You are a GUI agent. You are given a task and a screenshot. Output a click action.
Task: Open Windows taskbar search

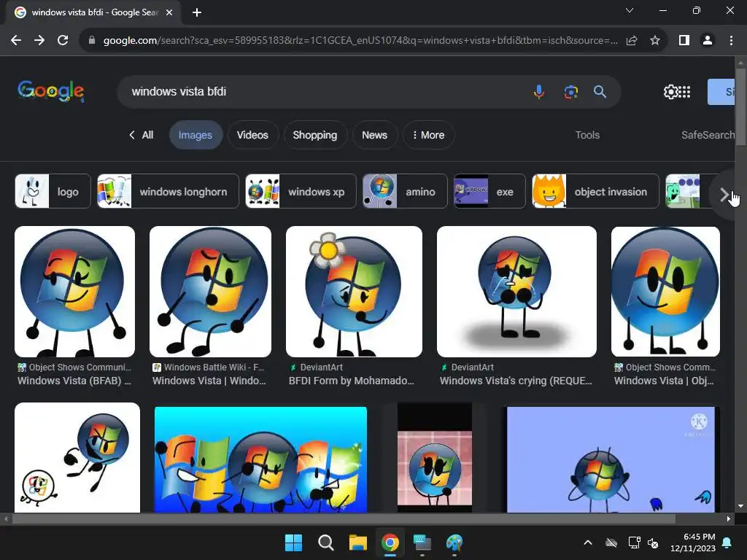tap(326, 542)
